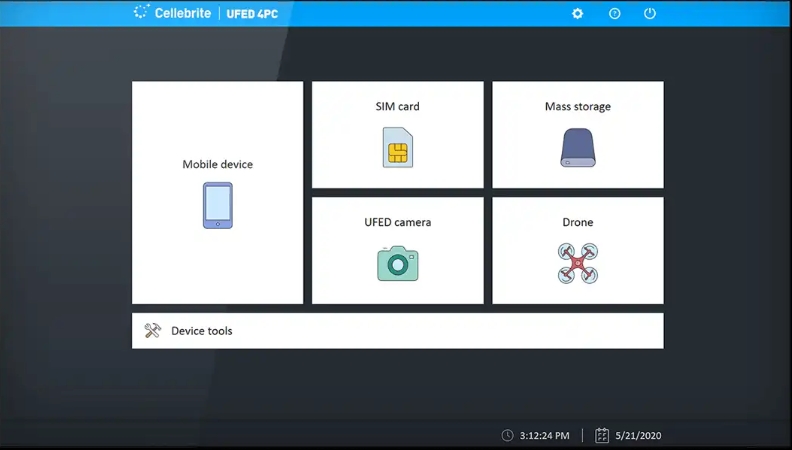792x450 pixels.
Task: Click the time 3:12:24 PM
Action: tap(544, 435)
